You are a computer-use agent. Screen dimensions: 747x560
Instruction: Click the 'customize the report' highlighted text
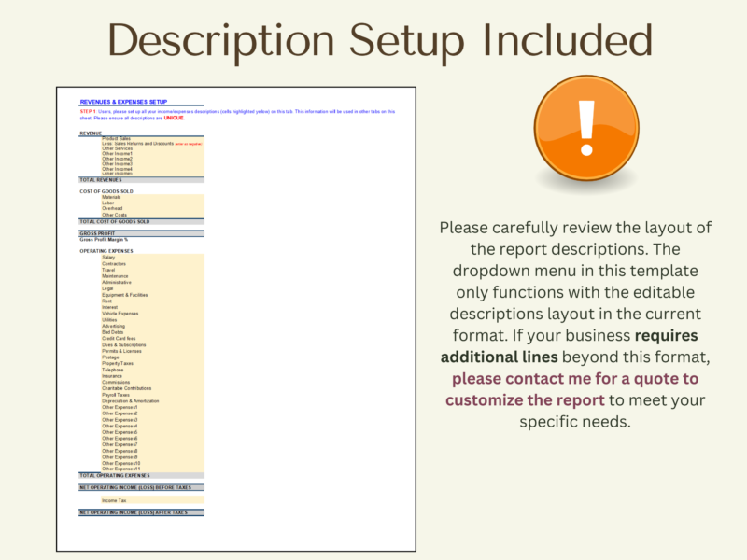pyautogui.click(x=525, y=400)
